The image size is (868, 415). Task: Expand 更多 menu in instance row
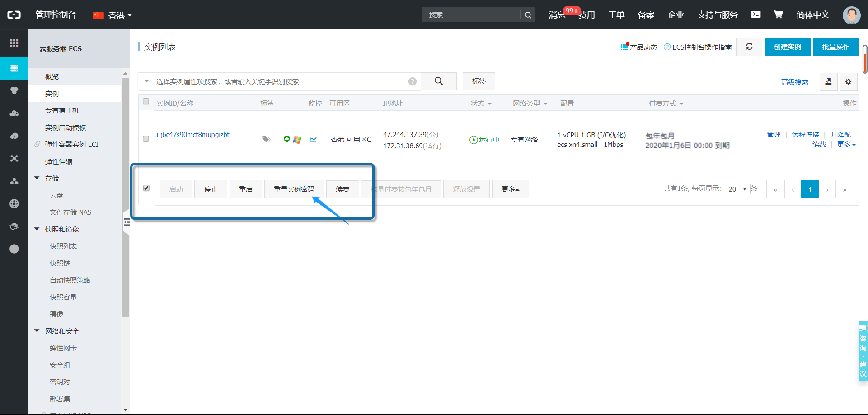pos(846,144)
